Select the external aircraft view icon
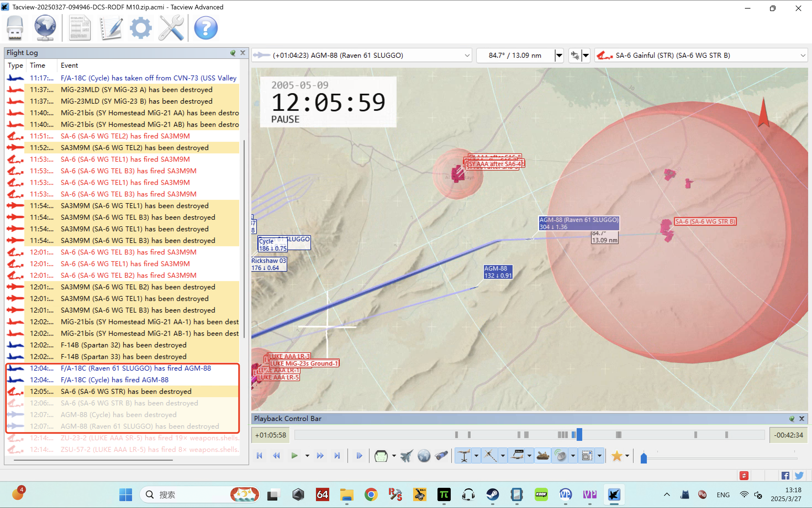 407,455
